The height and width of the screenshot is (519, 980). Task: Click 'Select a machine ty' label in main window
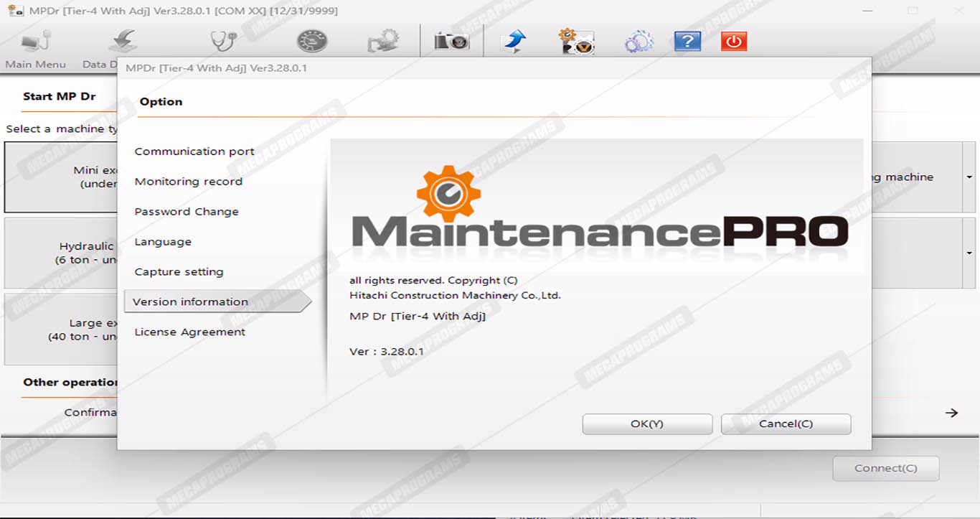pyautogui.click(x=62, y=129)
